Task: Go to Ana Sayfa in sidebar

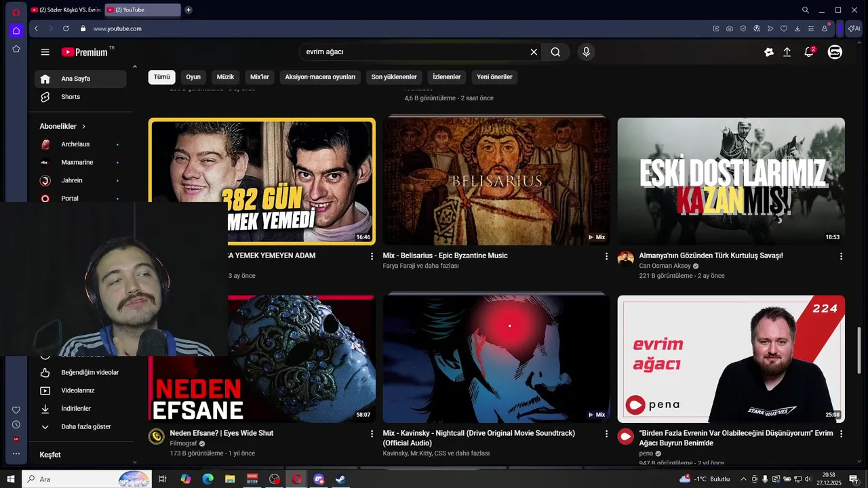Action: click(x=80, y=79)
